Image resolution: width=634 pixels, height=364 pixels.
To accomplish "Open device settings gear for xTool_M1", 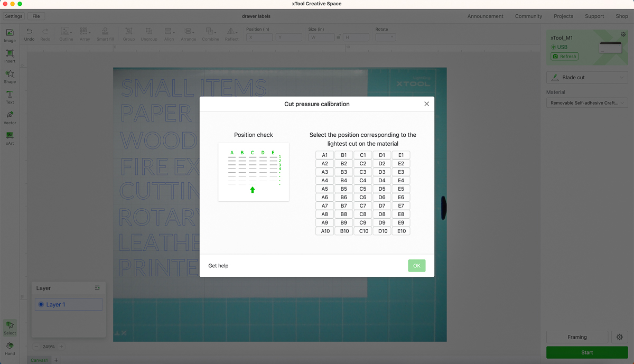I will [623, 35].
